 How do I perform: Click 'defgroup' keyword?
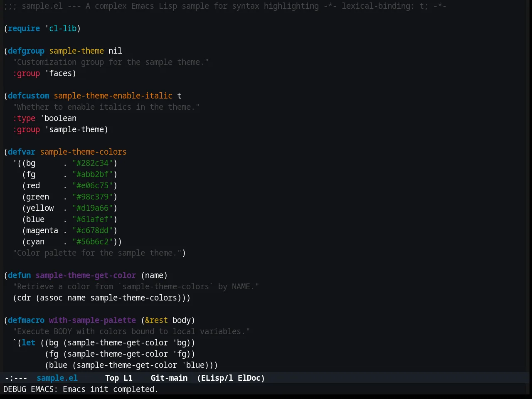26,51
